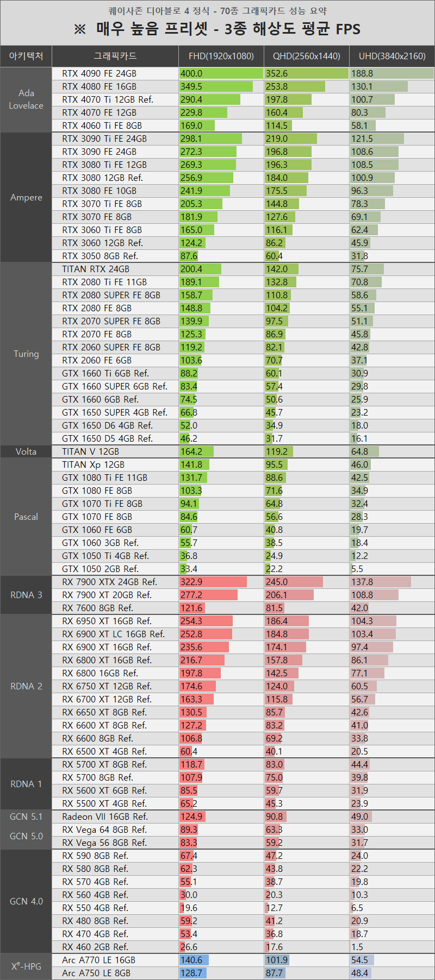Viewport: 435px width, 980px height.
Task: Click the chart title mentioning 평균 FPS
Action: tap(217, 29)
